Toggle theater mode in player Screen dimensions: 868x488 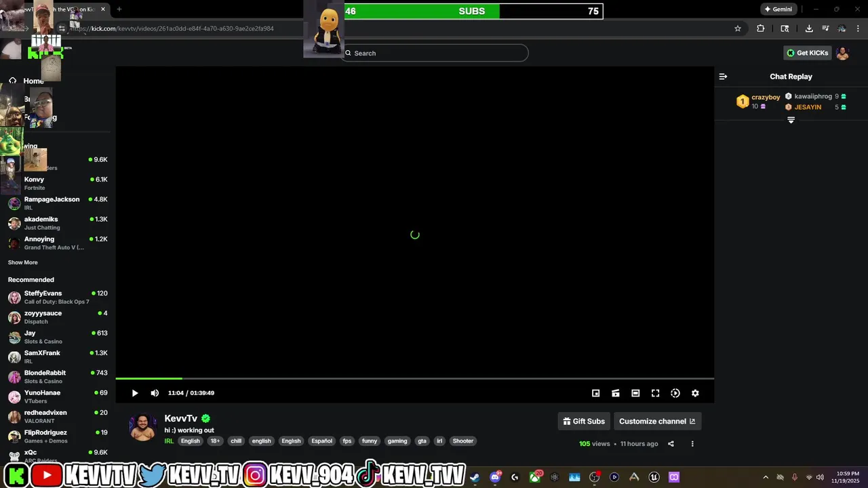[x=635, y=393]
